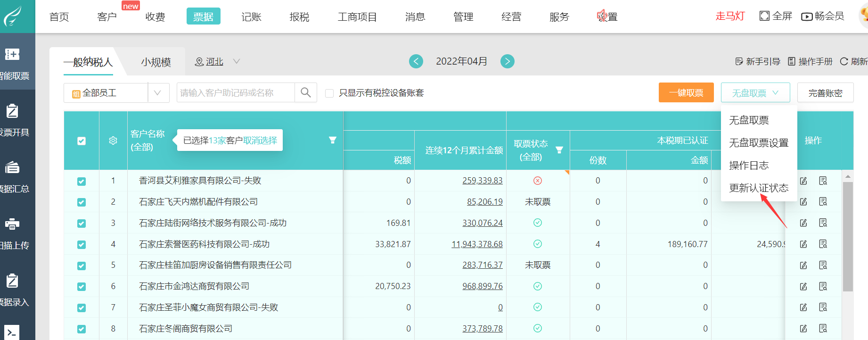
Task: Click the previous month arrow icon
Action: point(416,61)
